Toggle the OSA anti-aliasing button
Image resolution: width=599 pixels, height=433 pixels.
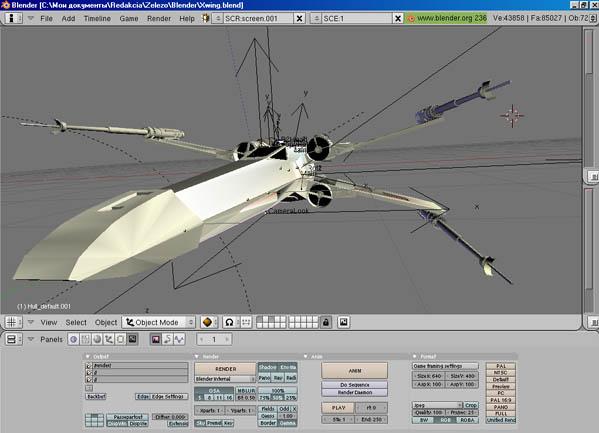(x=214, y=391)
